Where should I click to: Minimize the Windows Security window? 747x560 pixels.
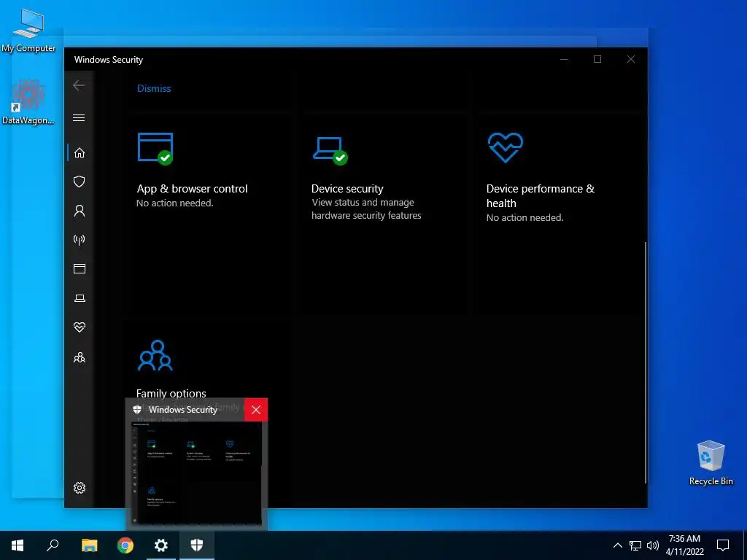pyautogui.click(x=564, y=60)
